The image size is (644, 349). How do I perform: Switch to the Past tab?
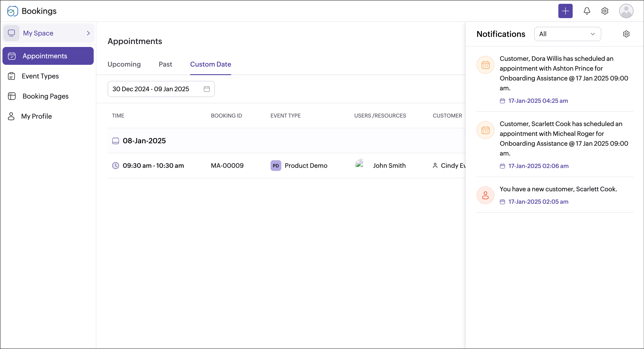[165, 64]
